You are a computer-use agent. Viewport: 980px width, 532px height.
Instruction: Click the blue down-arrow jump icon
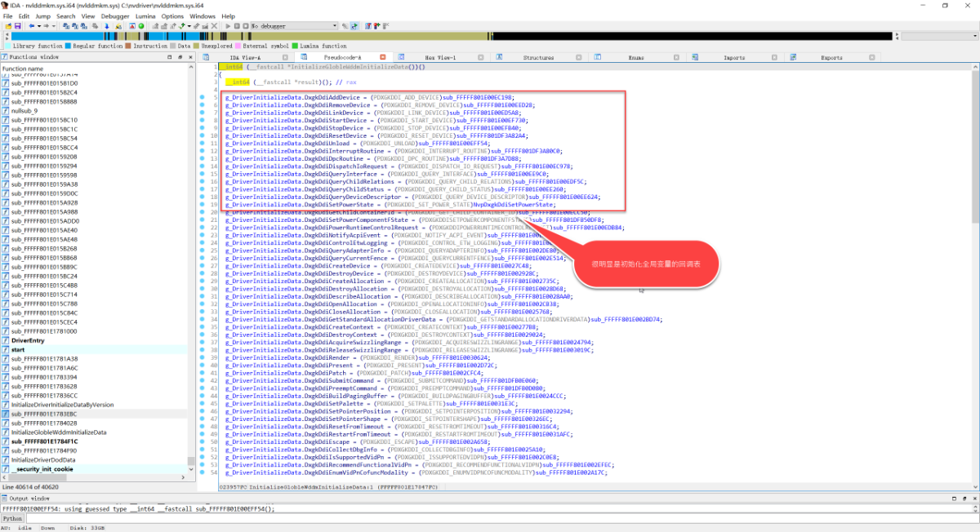[107, 26]
